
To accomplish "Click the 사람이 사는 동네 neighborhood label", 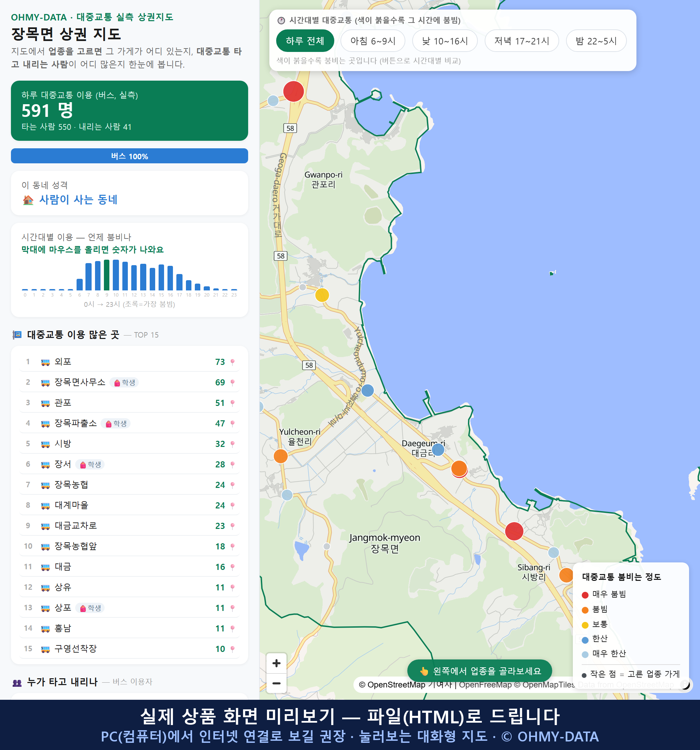I will point(79,200).
